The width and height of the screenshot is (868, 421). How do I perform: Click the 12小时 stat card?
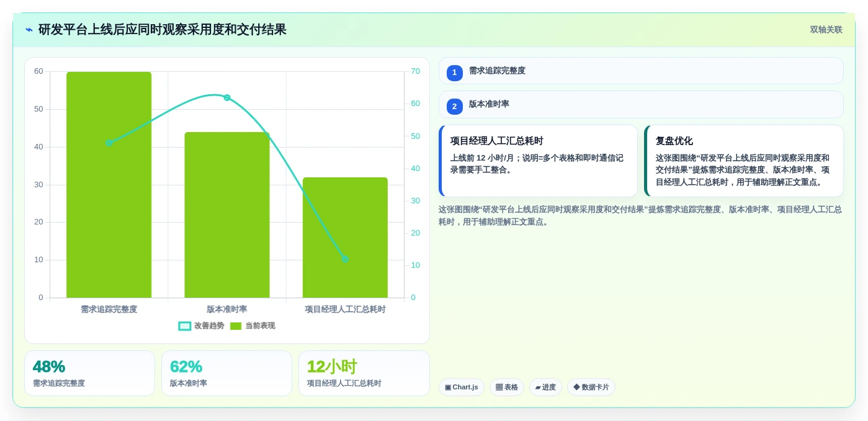click(x=364, y=373)
